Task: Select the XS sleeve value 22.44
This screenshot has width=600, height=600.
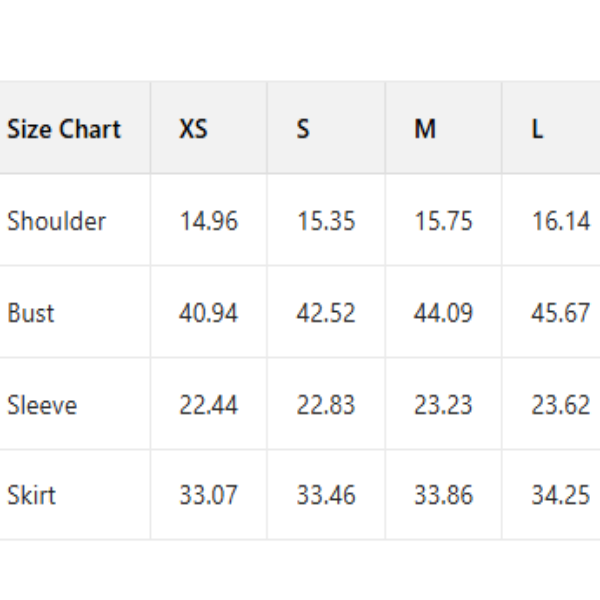Action: coord(209,405)
